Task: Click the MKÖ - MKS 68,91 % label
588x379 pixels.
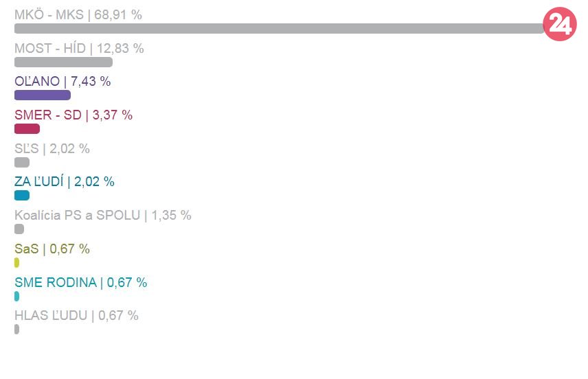Action: tap(78, 14)
